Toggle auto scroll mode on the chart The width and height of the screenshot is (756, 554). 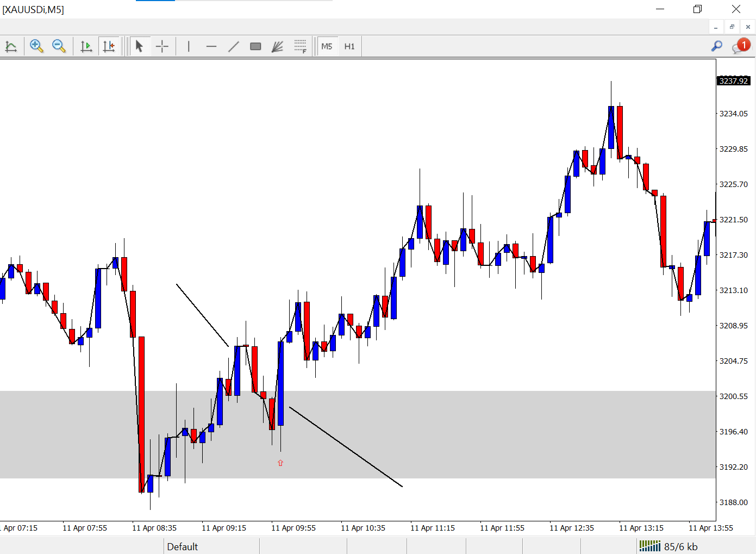[86, 46]
